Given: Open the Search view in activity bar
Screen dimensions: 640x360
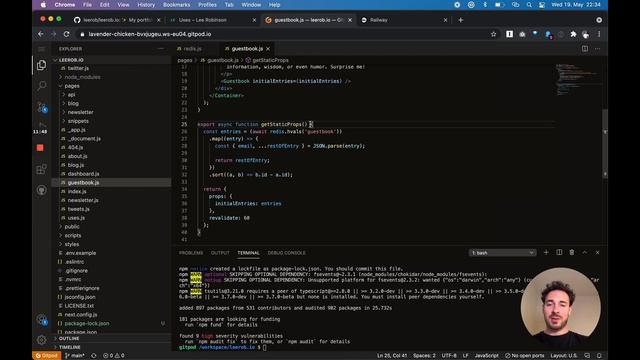Looking at the screenshot, I should [41, 85].
